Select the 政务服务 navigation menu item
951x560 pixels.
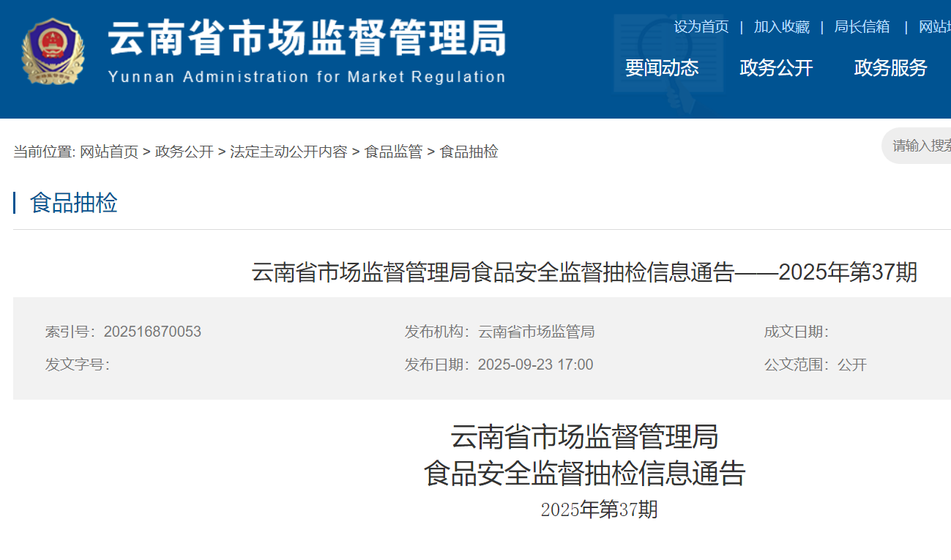tap(890, 68)
